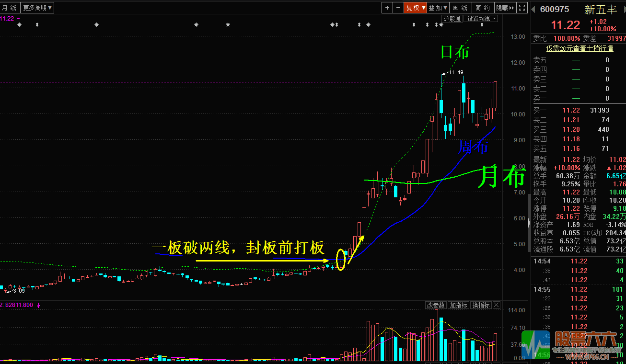
Task: Click the 买三 bid price 11.20
Action: (571, 129)
